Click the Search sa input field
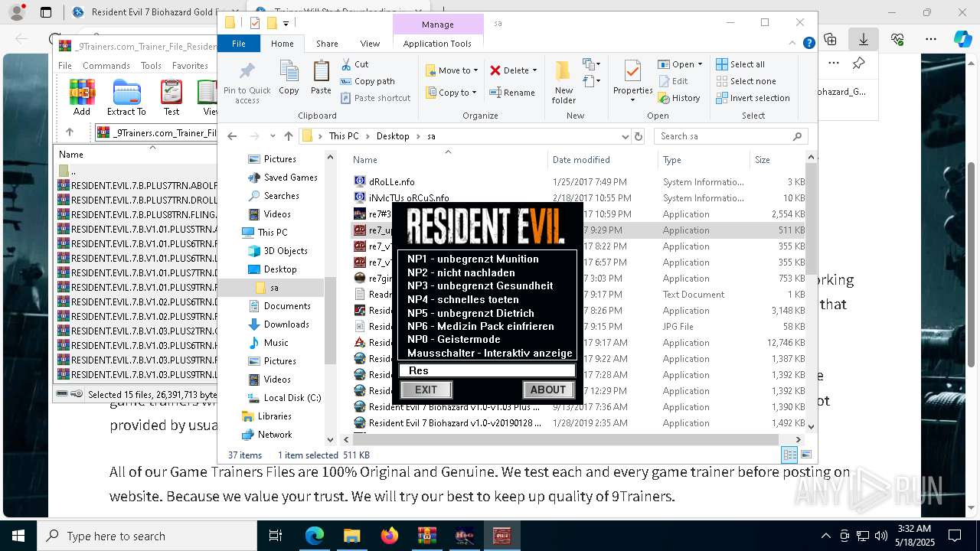Viewport: 980px width, 551px height. coord(731,136)
